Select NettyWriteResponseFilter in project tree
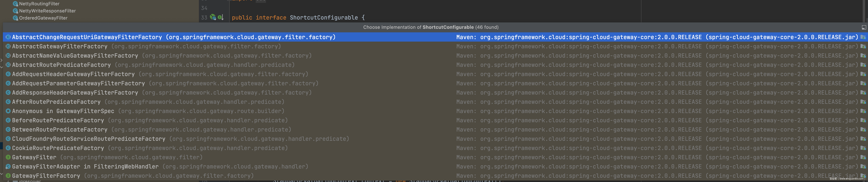The image size is (868, 182). pos(47,11)
